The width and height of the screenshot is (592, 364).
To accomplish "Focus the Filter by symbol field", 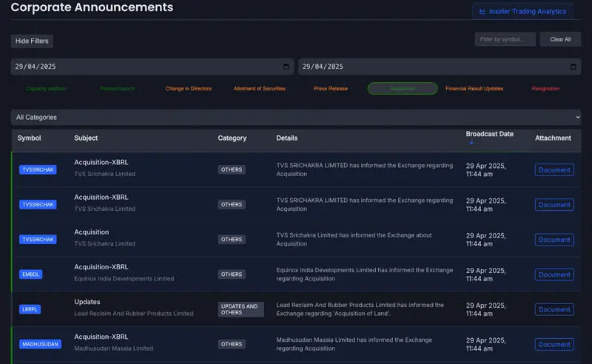I will pos(505,39).
